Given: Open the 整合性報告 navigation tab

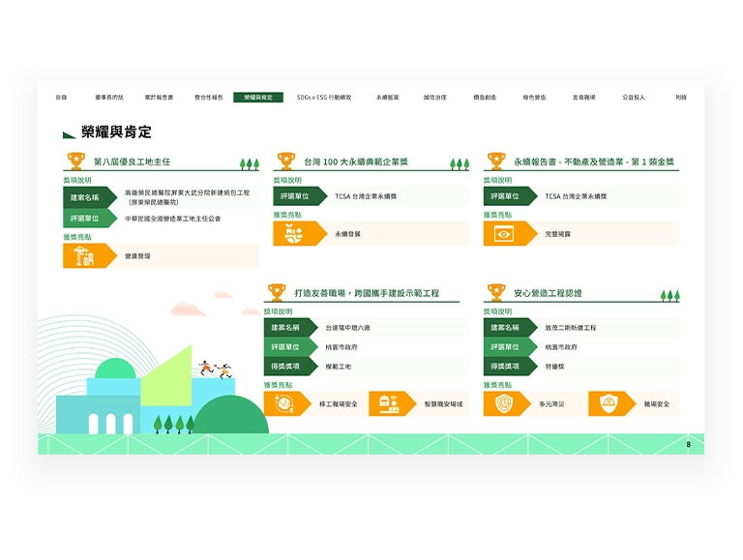Looking at the screenshot, I should pos(209,97).
